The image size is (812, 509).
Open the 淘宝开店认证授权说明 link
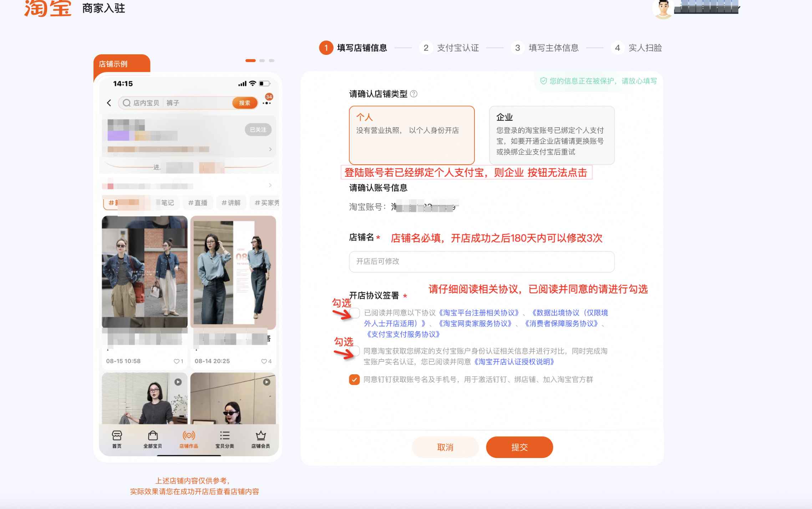pyautogui.click(x=514, y=362)
